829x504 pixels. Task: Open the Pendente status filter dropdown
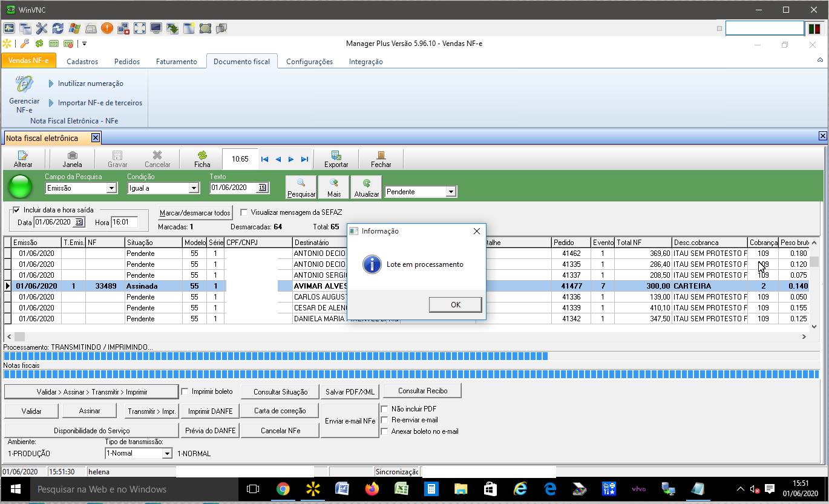tap(450, 192)
